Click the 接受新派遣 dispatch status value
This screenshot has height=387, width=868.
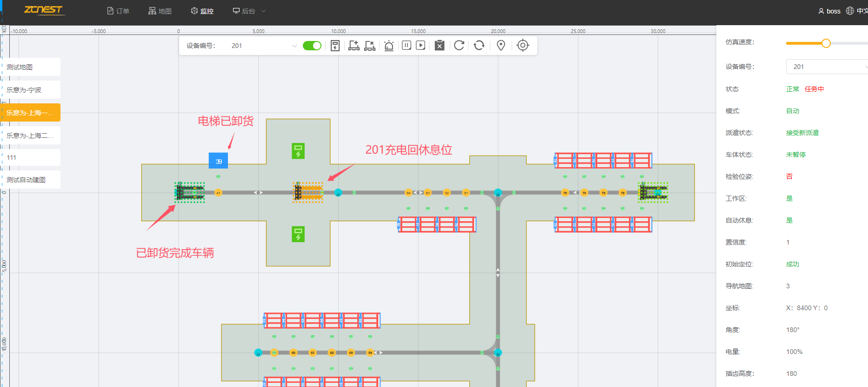[x=802, y=133]
